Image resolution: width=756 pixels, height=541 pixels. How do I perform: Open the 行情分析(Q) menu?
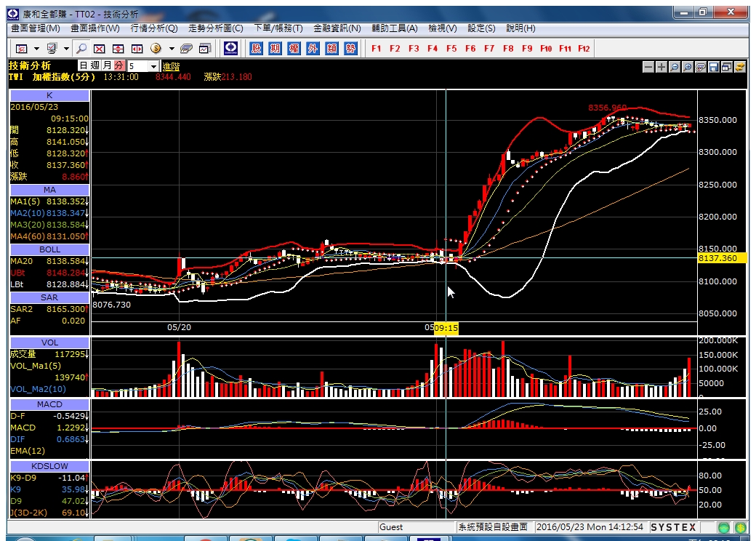(x=154, y=28)
